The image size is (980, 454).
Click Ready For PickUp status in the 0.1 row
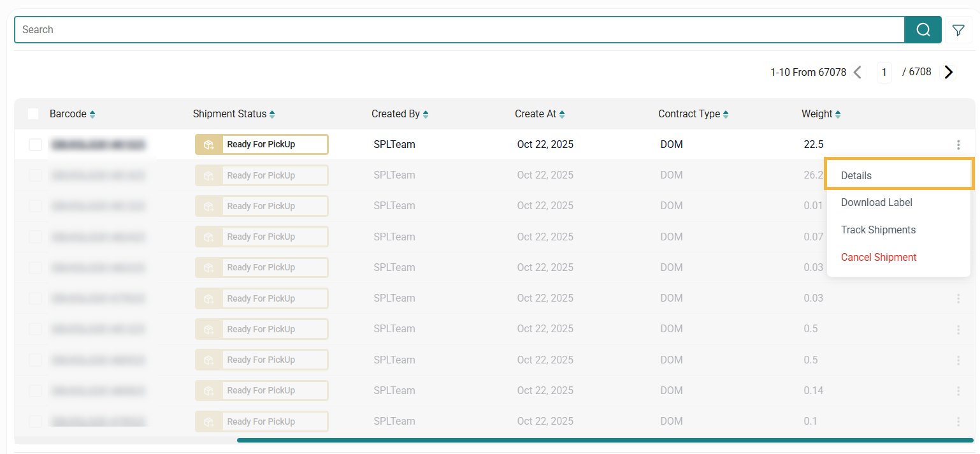pos(262,421)
